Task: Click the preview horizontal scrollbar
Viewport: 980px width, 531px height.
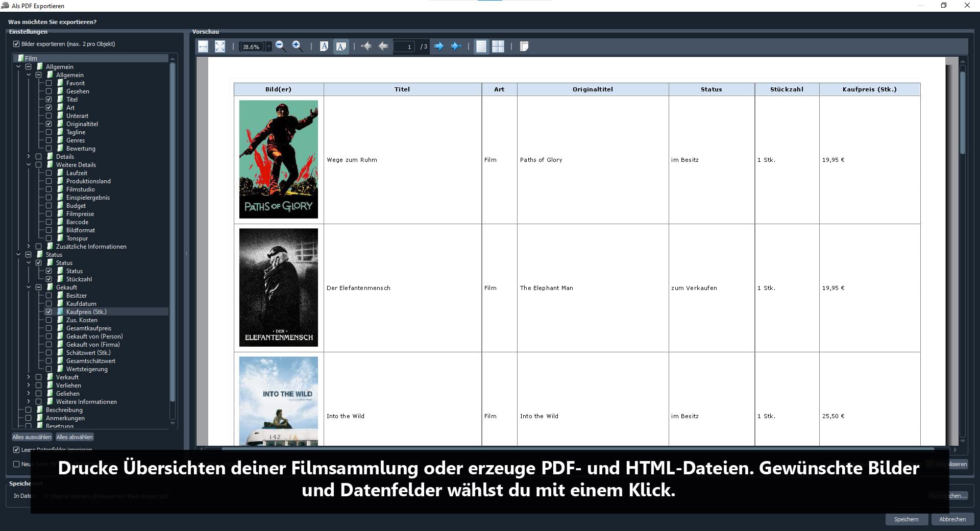Action: 577,449
